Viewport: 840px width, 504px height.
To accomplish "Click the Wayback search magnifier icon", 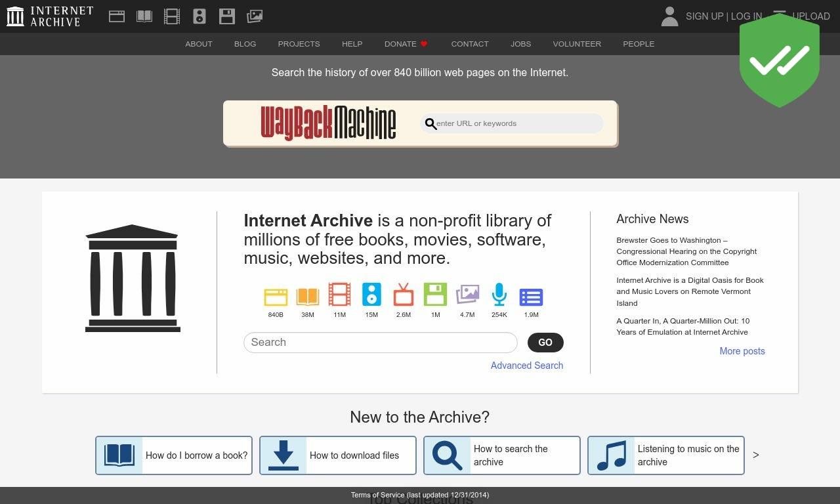I will [430, 123].
